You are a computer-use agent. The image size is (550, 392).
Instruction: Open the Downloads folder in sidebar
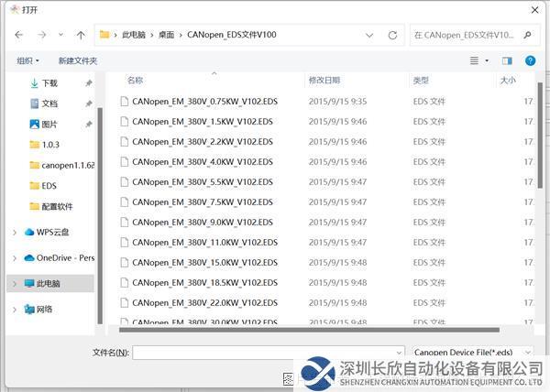[x=49, y=83]
